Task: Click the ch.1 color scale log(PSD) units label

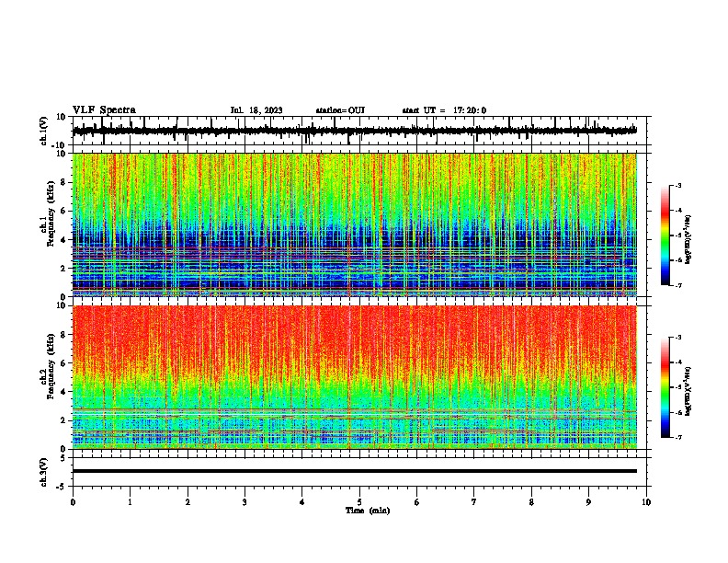Action: pyautogui.click(x=688, y=239)
